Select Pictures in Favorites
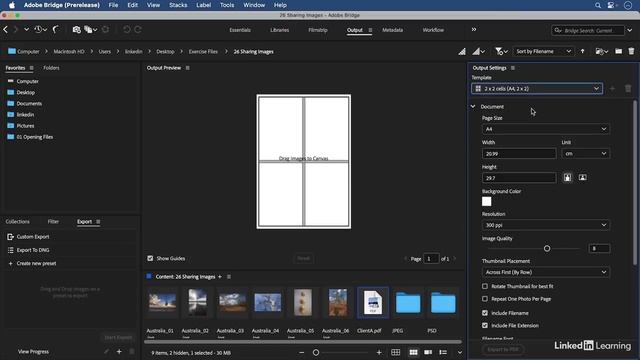 (x=25, y=126)
